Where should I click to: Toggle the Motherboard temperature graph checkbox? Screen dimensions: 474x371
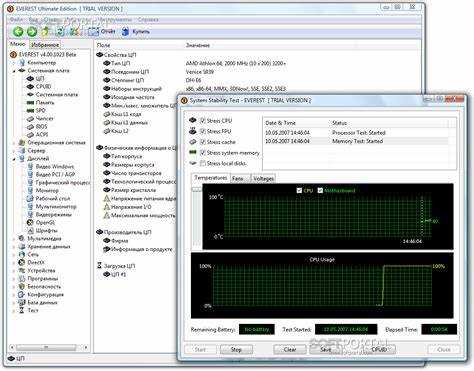click(x=320, y=190)
